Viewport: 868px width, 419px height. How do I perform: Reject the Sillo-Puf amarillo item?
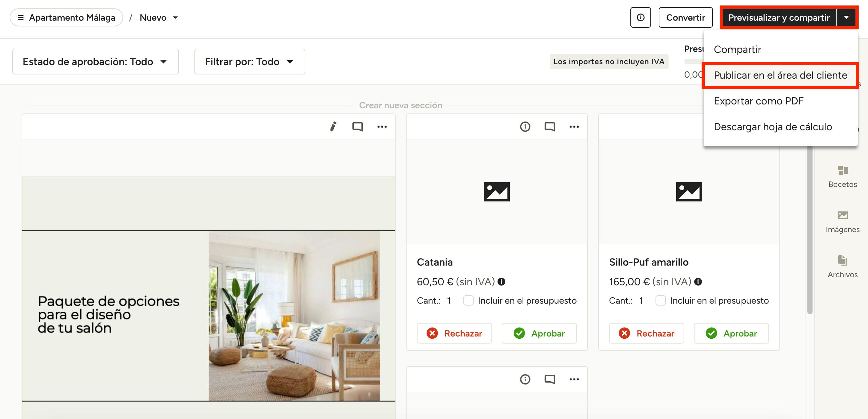pos(646,334)
